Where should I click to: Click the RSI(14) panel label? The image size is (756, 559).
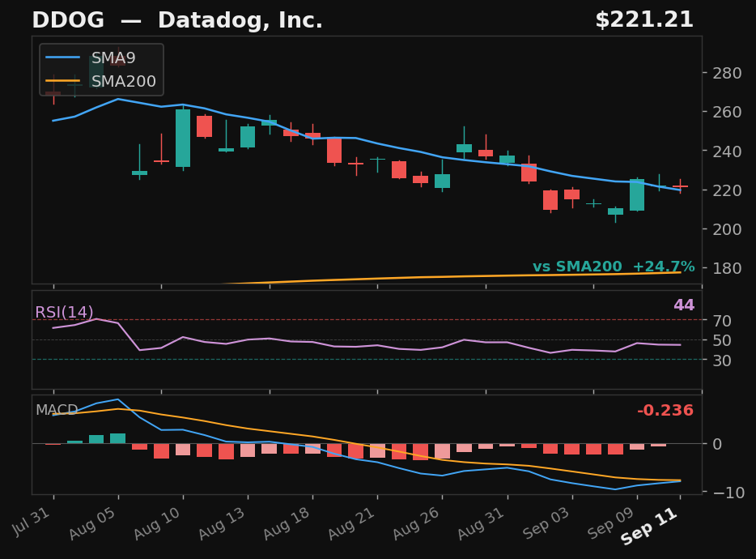[64, 313]
